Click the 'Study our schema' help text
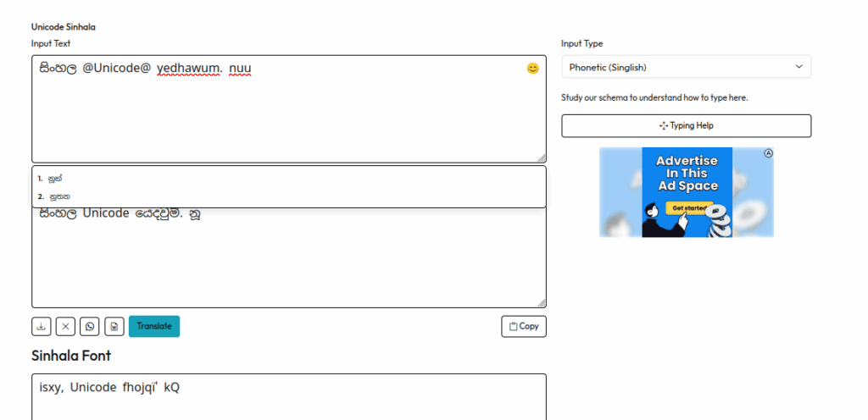Screen dimensions: 868x420 [654, 98]
